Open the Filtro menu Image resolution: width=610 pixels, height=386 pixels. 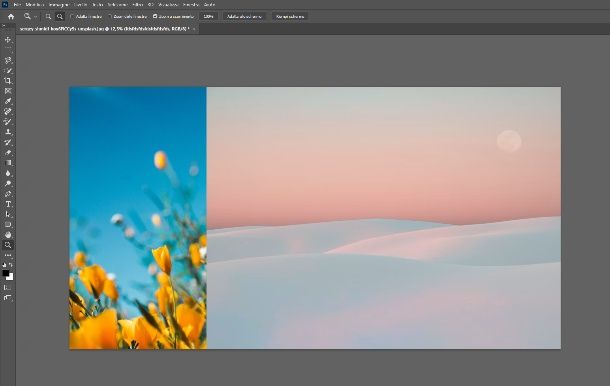tap(138, 5)
